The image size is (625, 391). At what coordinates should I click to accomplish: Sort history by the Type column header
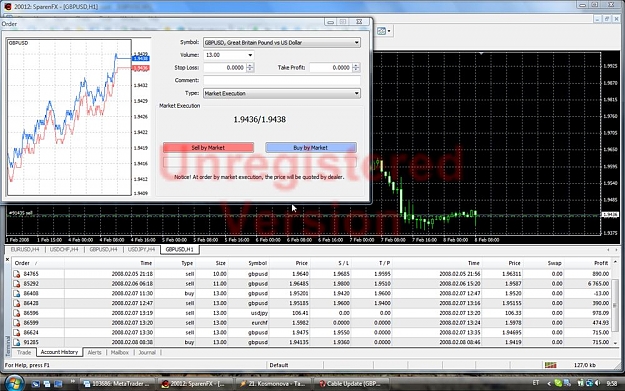point(187,263)
